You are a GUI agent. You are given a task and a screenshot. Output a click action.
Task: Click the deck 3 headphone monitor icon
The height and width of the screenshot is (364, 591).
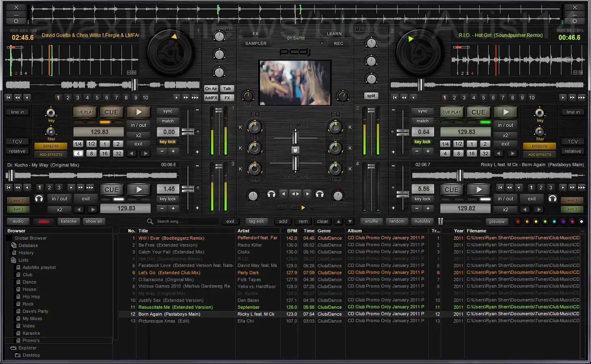click(x=39, y=199)
